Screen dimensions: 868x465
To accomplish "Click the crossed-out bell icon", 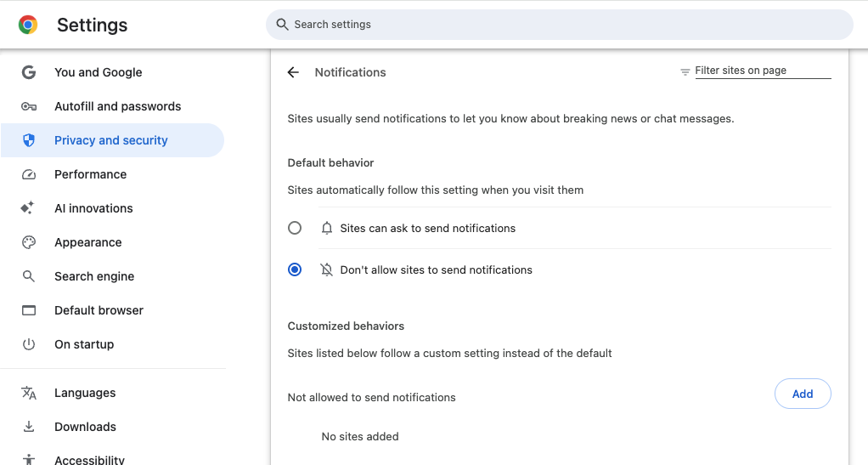I will tap(327, 270).
